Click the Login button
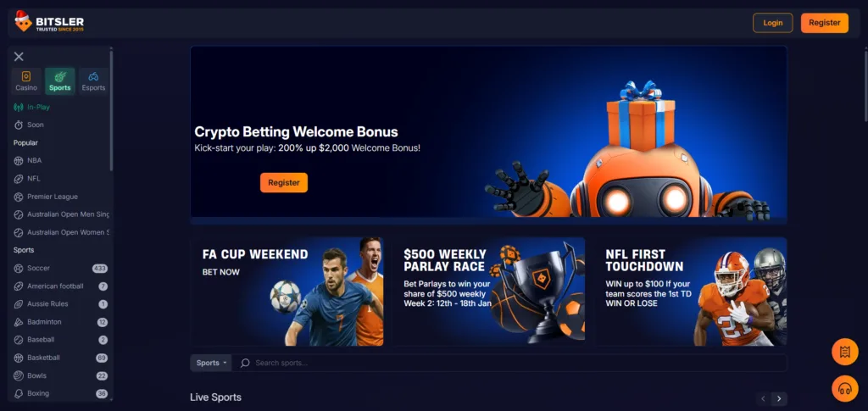Viewport: 868px width, 411px height. (x=773, y=23)
